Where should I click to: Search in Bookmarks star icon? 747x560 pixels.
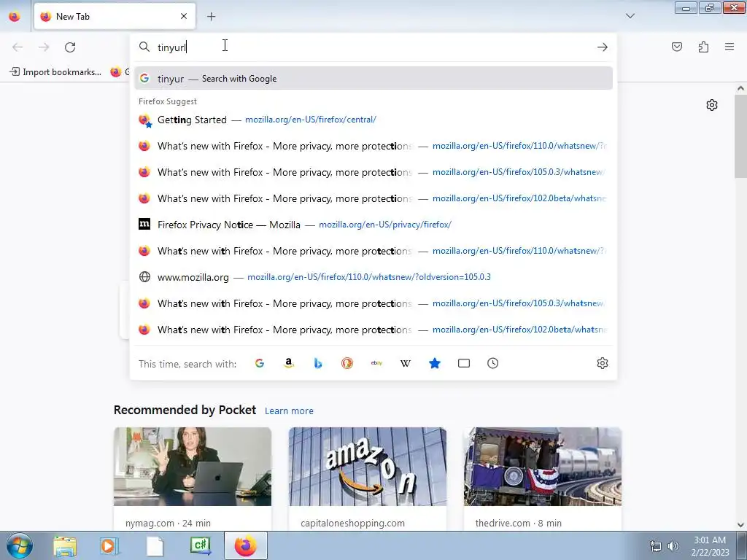tap(435, 363)
